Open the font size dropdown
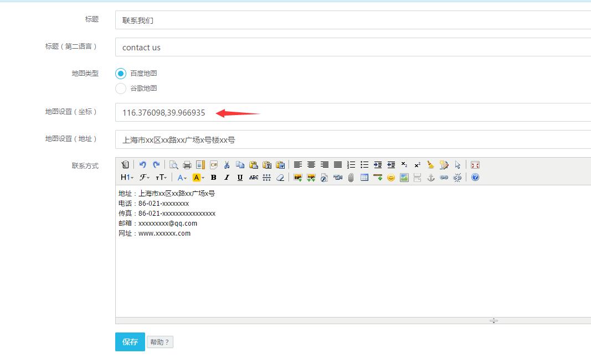Image resolution: width=591 pixels, height=364 pixels. [161, 178]
